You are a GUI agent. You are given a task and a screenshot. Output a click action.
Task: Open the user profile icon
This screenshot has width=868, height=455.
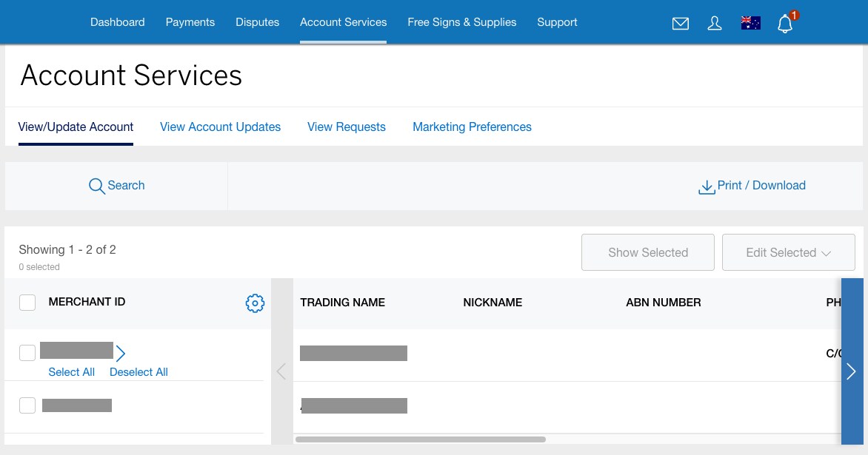tap(715, 23)
